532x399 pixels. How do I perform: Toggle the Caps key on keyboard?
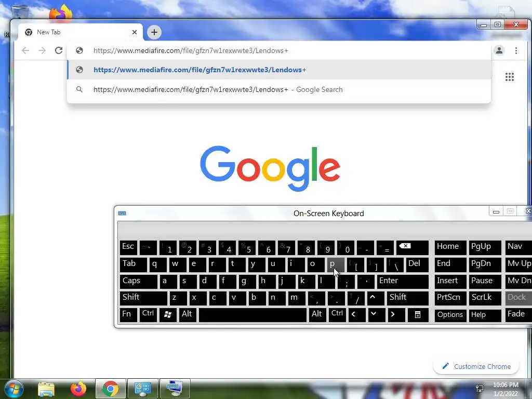tap(138, 281)
